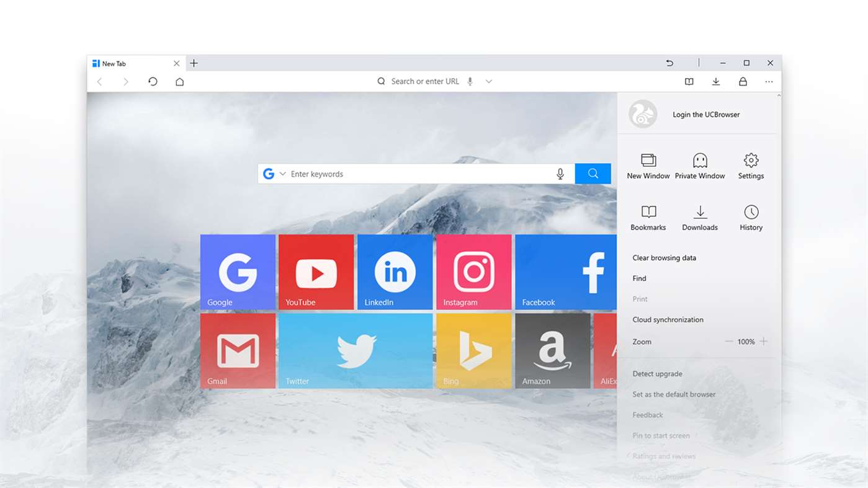The image size is (868, 488).
Task: Open the YouTube speed dial tile
Action: click(316, 272)
